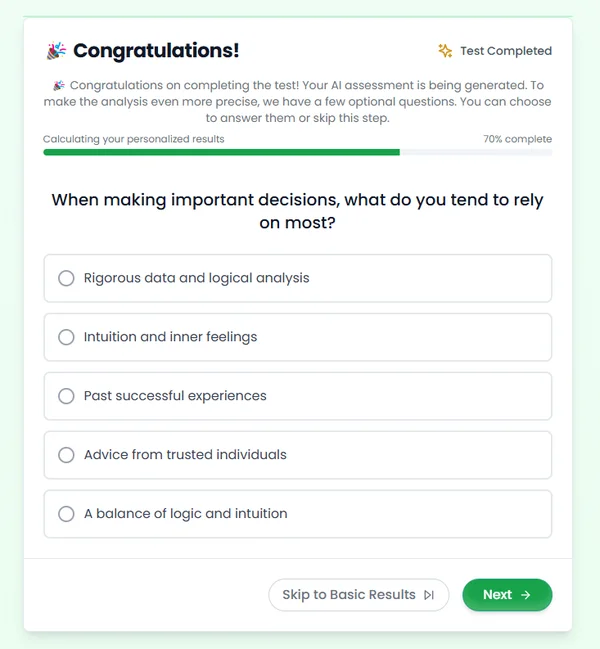Click the 70% complete label
This screenshot has width=600, height=649.
pyautogui.click(x=517, y=139)
